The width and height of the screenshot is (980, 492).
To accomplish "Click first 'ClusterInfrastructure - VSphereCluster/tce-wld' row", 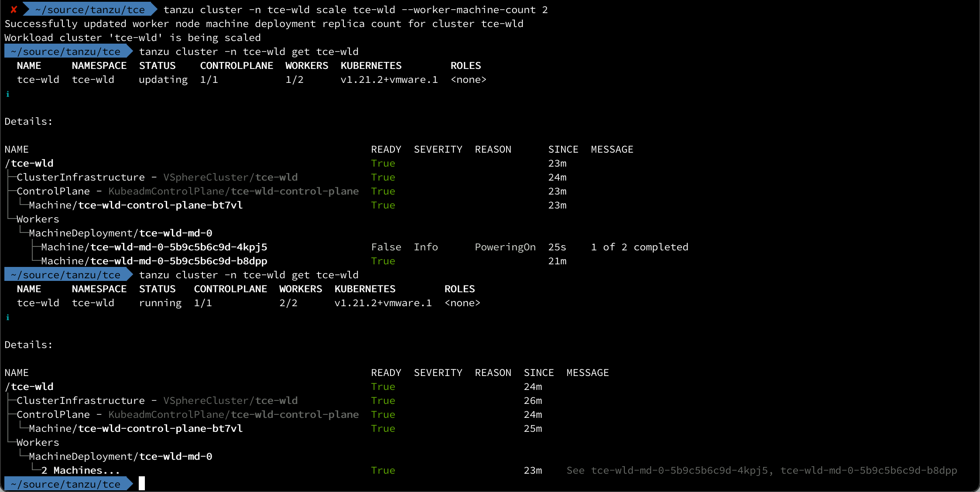I will tap(157, 178).
